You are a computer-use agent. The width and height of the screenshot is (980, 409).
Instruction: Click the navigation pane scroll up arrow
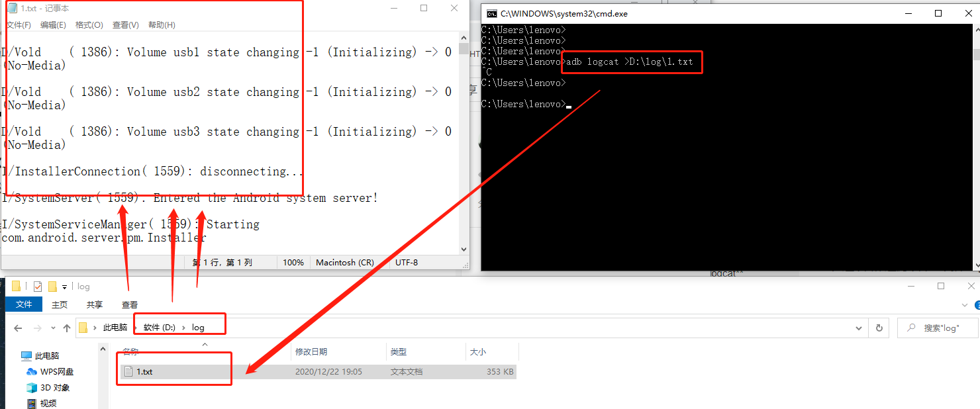tap(103, 348)
